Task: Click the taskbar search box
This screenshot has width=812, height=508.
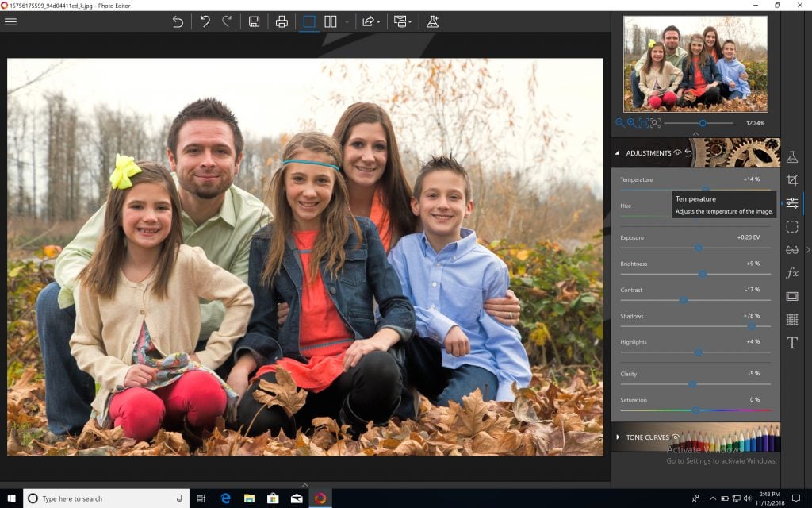Action: (105, 498)
